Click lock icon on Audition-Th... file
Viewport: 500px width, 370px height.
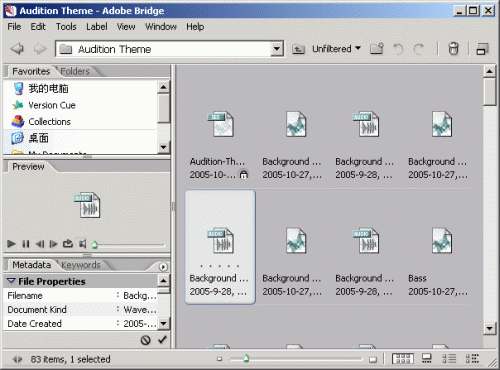(x=244, y=174)
